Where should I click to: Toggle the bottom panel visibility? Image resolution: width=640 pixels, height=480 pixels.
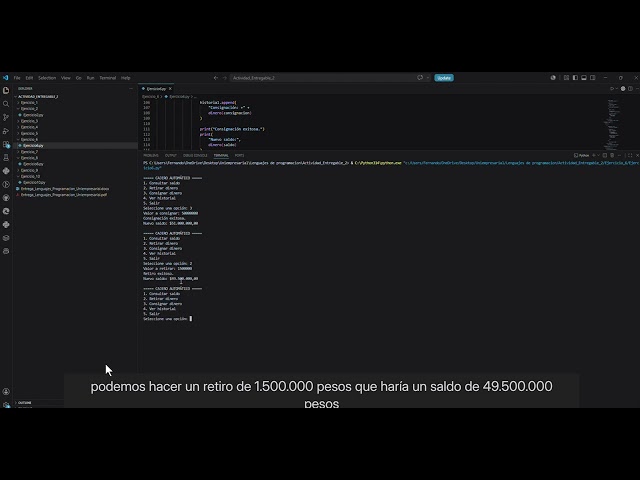[584, 78]
